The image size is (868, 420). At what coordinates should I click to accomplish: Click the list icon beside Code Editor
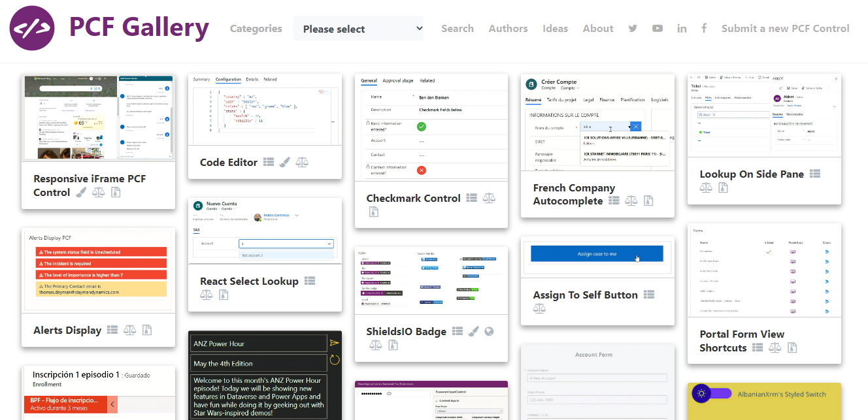269,162
